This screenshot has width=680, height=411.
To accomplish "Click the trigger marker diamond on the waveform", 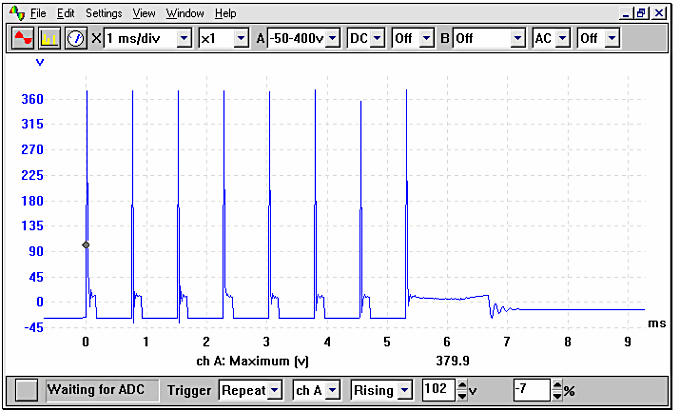I will [86, 245].
